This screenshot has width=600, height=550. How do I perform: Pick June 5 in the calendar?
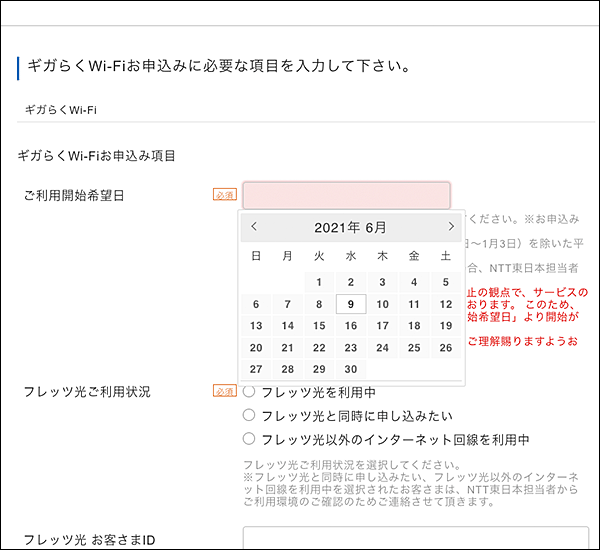coord(446,282)
